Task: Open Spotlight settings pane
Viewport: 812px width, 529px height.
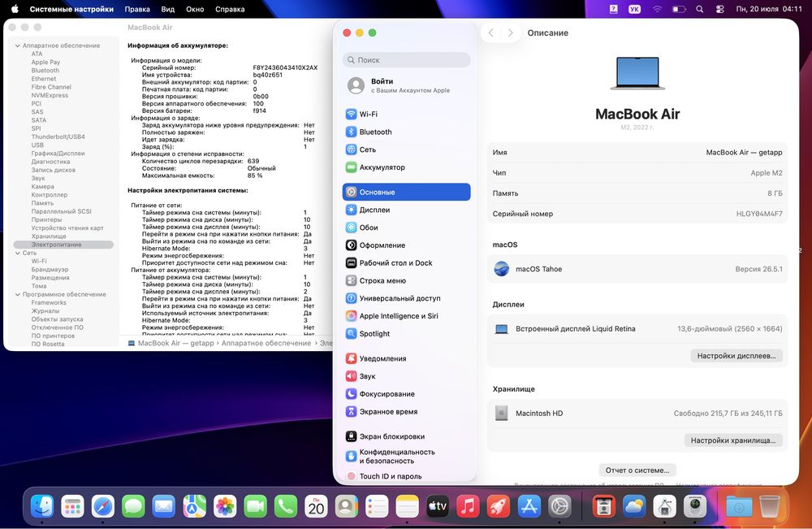Action: tap(407, 333)
